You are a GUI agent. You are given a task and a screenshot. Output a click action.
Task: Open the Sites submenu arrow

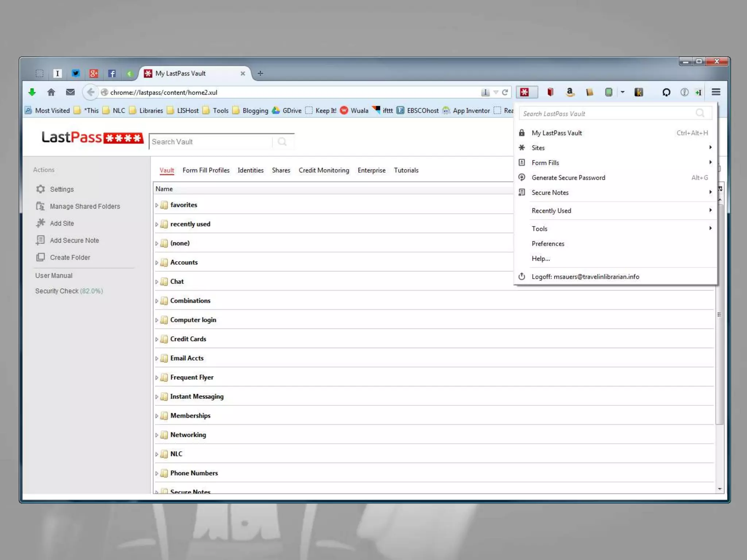[710, 148]
